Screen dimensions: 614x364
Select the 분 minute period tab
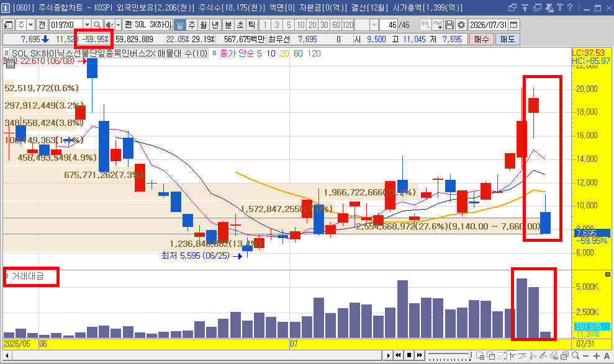pyautogui.click(x=228, y=25)
